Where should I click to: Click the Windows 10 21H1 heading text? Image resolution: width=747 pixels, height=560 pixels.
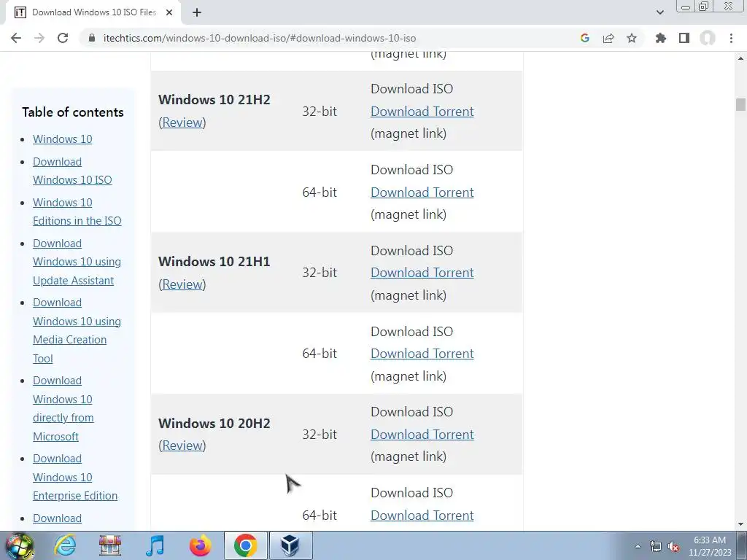pyautogui.click(x=214, y=262)
